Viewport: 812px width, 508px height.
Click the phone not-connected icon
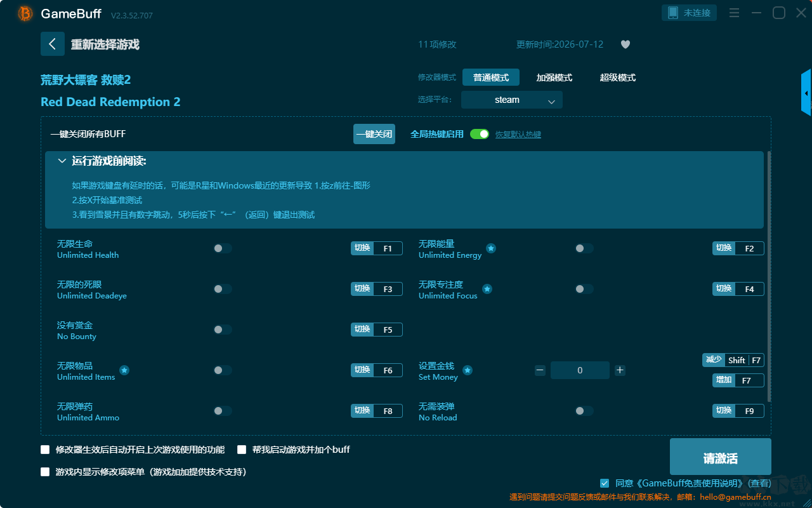[671, 13]
